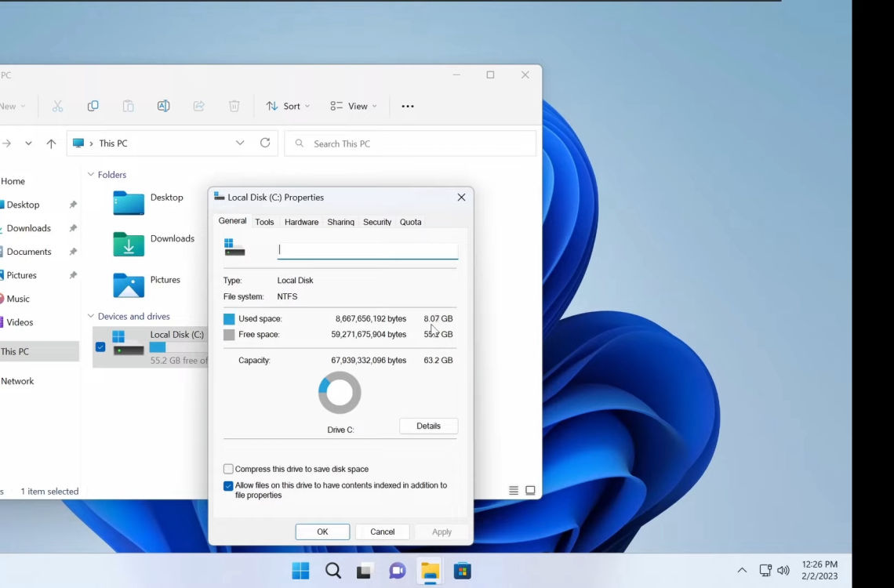Go up one folder level
894x588 pixels.
coord(51,143)
